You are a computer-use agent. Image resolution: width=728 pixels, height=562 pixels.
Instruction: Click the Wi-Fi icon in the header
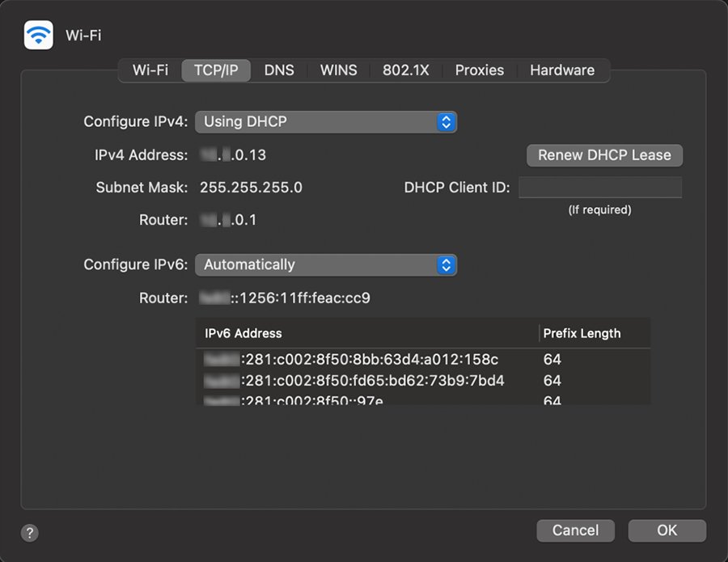point(38,35)
